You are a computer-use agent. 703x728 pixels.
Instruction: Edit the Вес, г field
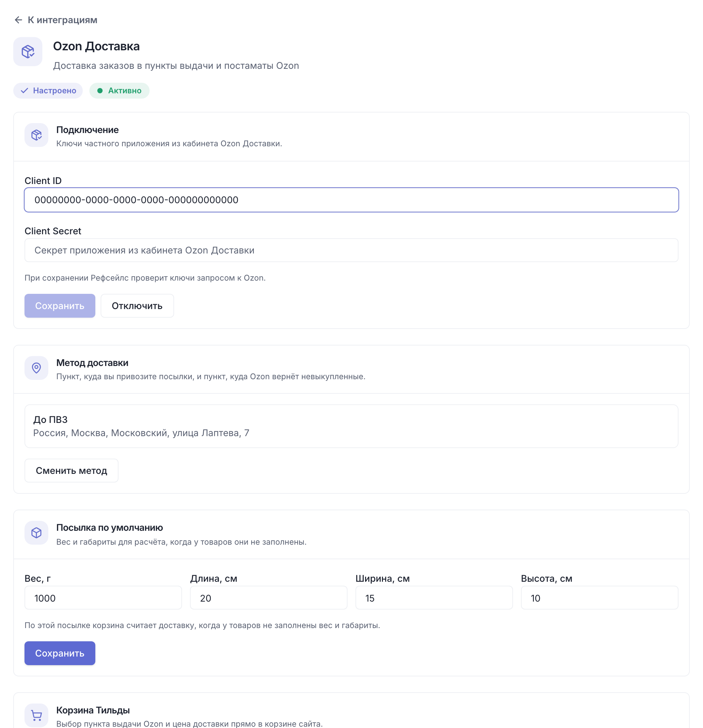[103, 598]
